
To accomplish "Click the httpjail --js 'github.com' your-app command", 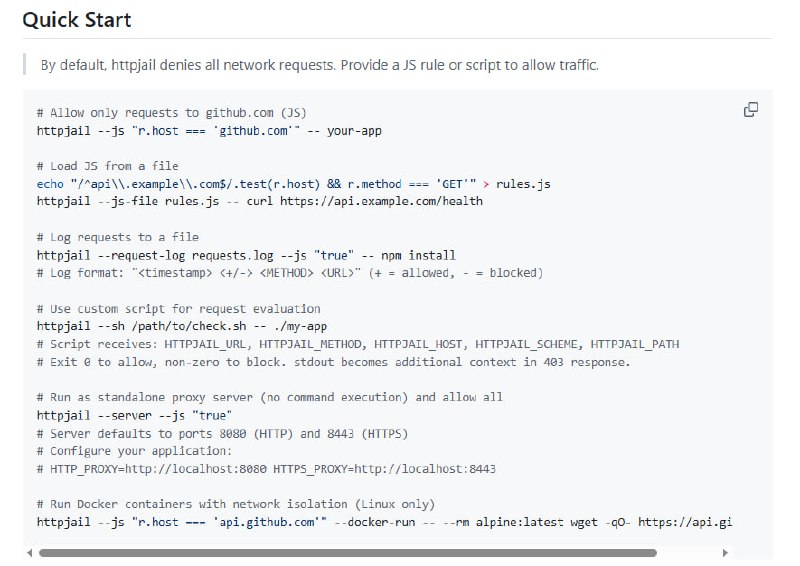I will click(209, 131).
